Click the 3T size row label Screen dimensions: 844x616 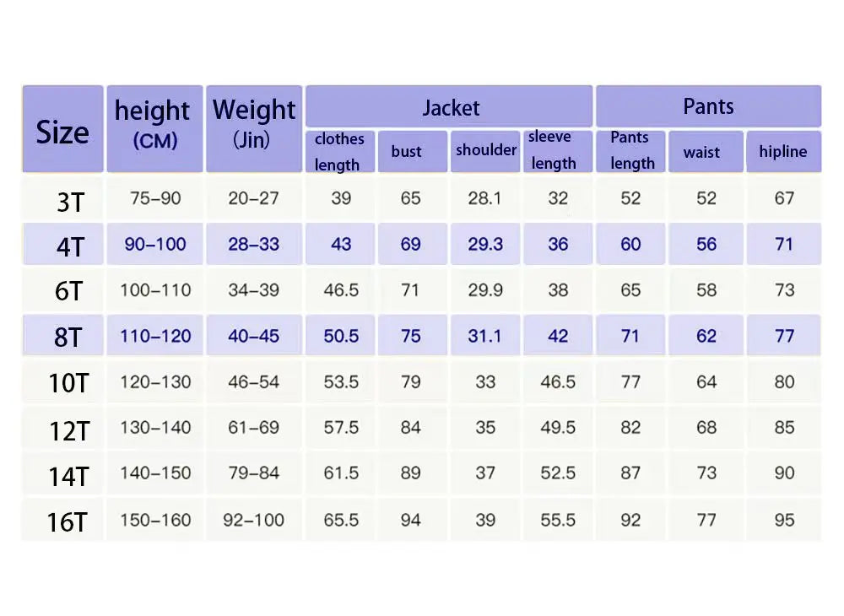[69, 200]
